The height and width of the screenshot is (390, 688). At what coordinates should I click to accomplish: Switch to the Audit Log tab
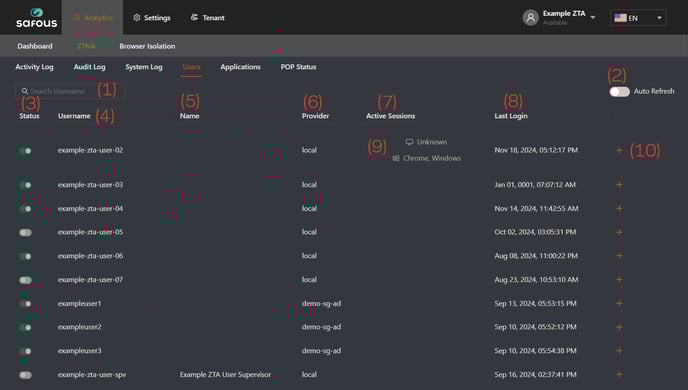pyautogui.click(x=90, y=67)
